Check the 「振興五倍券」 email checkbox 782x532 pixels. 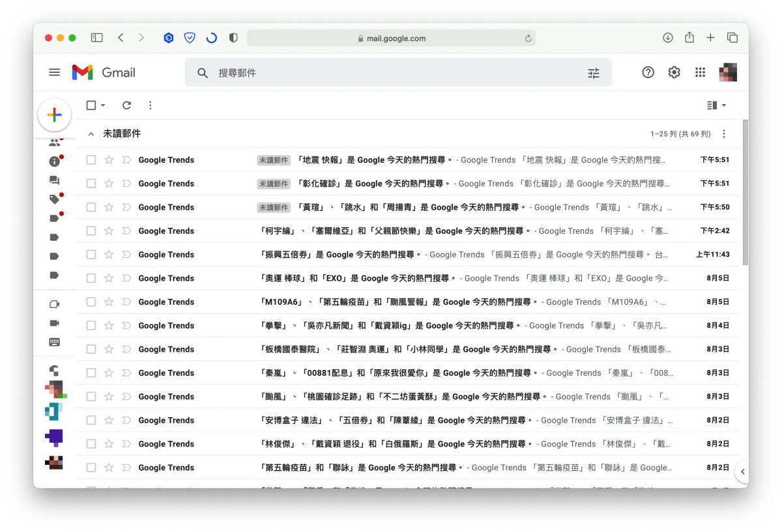tap(91, 255)
